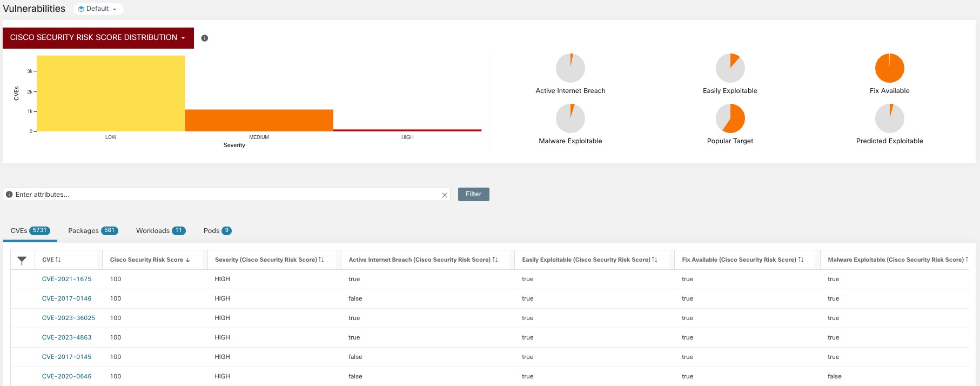Open the CVE-2017-0146 link
980x386 pixels.
[66, 299]
